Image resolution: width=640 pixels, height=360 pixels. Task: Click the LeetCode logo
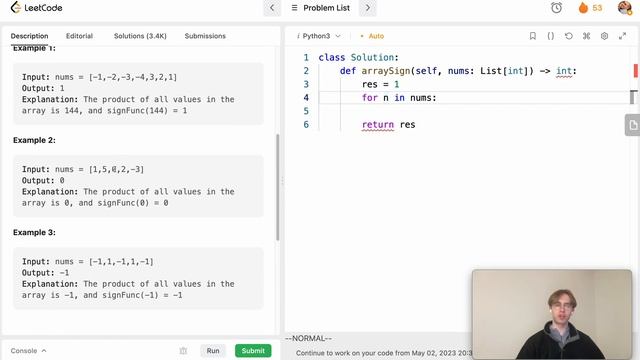(x=36, y=8)
